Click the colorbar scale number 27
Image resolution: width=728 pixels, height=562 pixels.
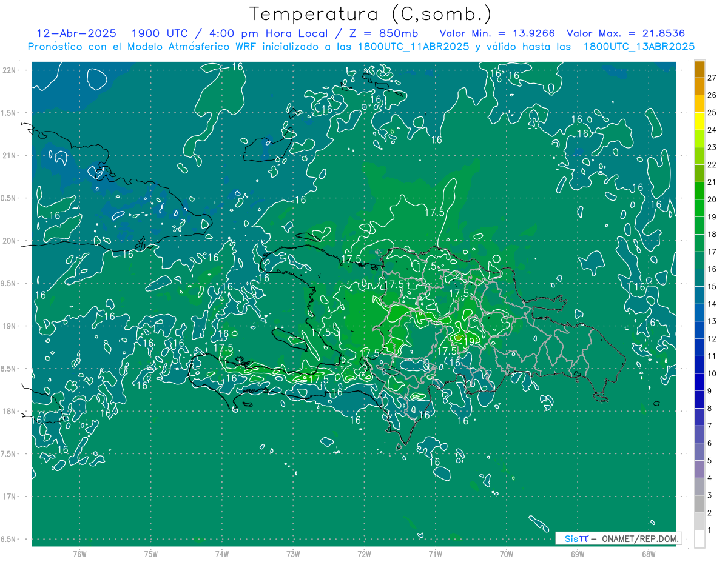pos(712,78)
